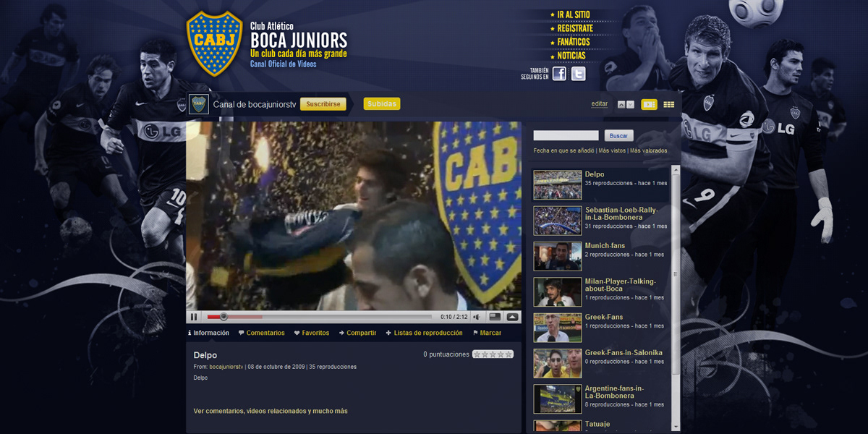The width and height of the screenshot is (868, 434).
Task: Switch to grid view layout icon
Action: pos(669,104)
